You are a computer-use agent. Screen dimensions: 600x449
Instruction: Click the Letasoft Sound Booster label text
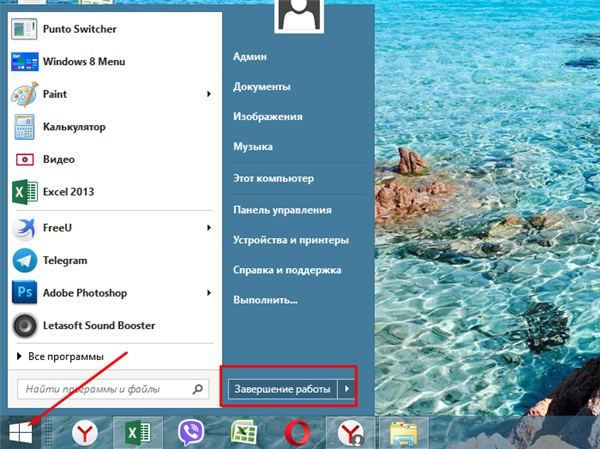pyautogui.click(x=99, y=325)
